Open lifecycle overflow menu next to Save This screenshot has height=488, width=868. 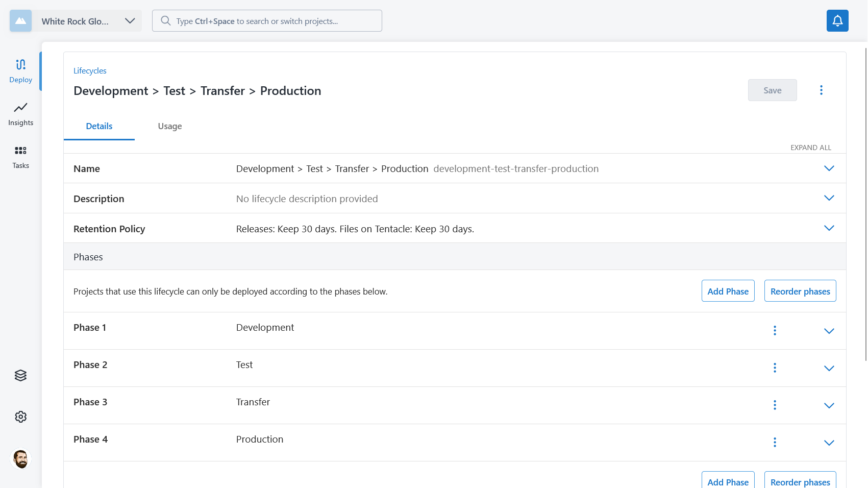tap(821, 90)
